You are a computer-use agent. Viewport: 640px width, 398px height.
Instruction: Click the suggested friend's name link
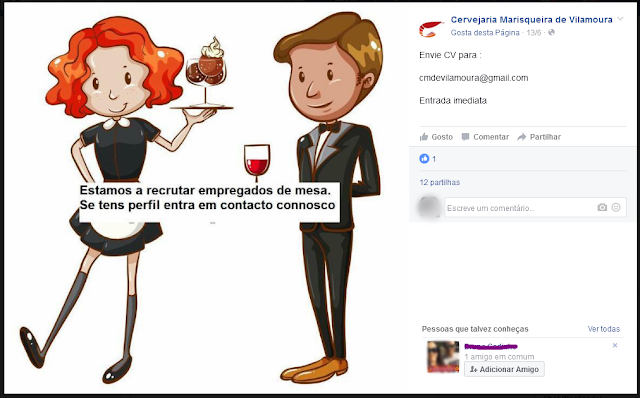491,347
